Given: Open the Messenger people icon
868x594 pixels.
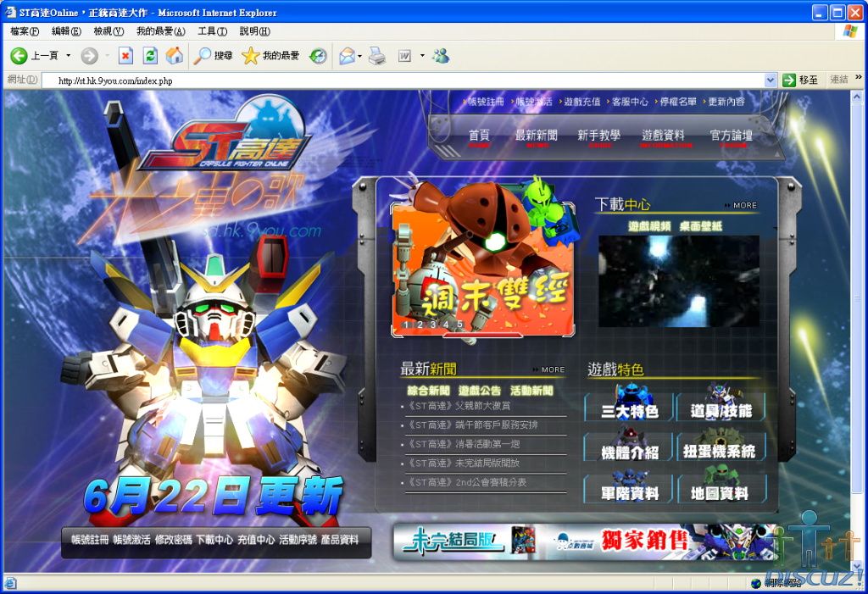Looking at the screenshot, I should [441, 55].
